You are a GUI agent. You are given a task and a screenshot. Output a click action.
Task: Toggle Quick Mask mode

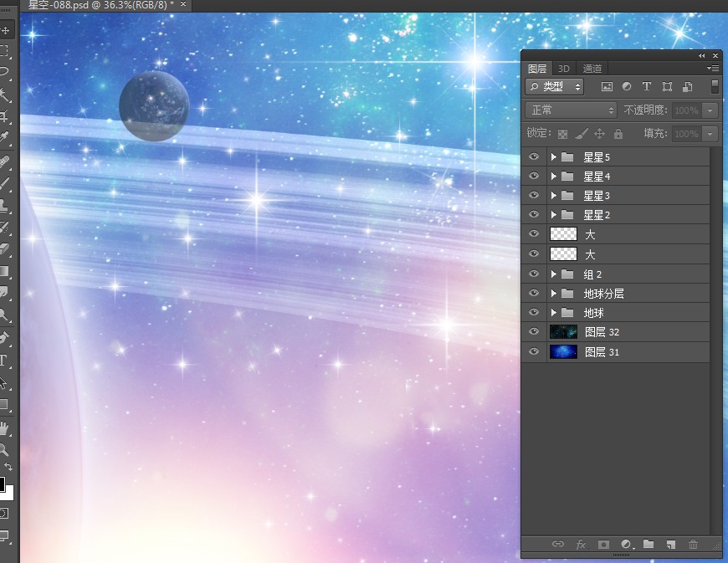pyautogui.click(x=5, y=514)
